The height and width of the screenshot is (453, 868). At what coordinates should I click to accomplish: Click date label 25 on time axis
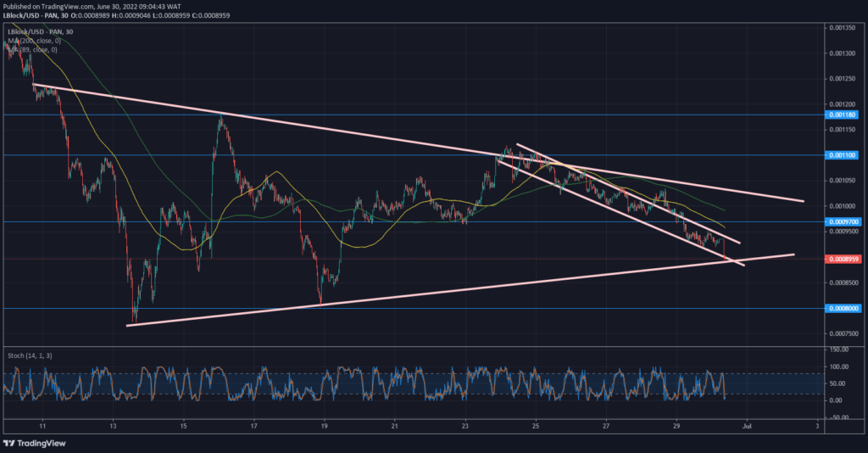point(536,426)
